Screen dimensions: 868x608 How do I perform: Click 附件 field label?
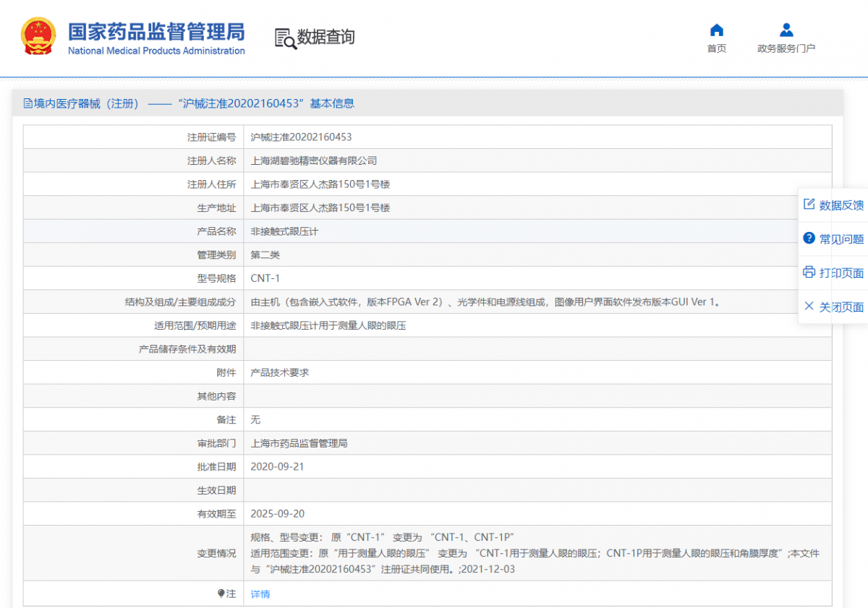coord(226,372)
